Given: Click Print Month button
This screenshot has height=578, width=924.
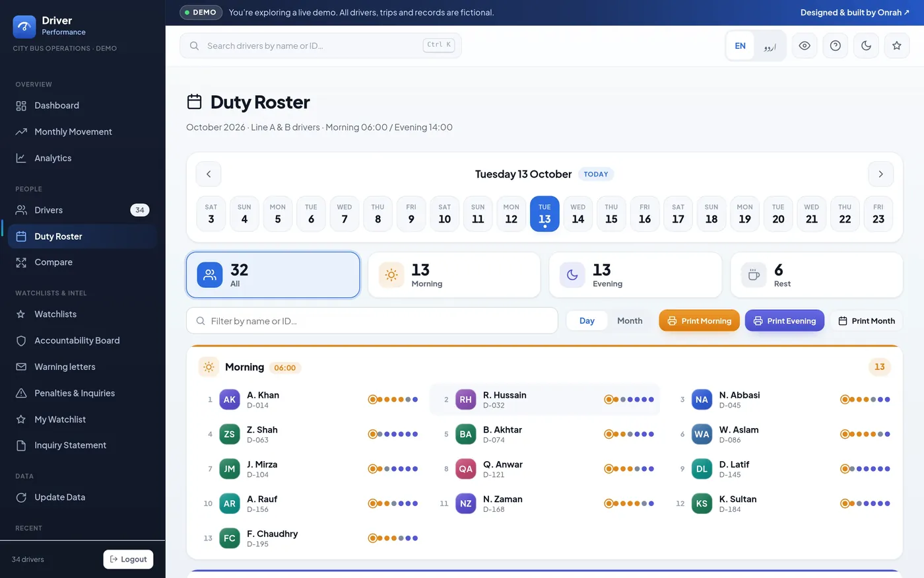Looking at the screenshot, I should (x=867, y=321).
